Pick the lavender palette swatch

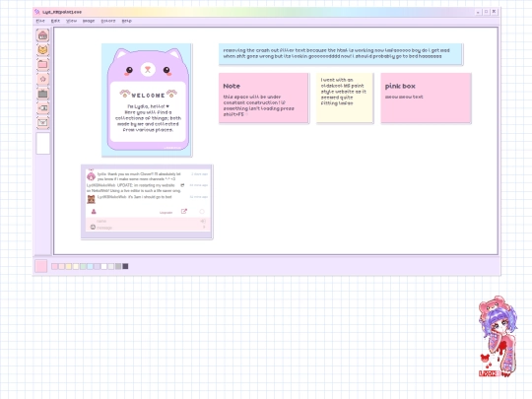pyautogui.click(x=97, y=267)
